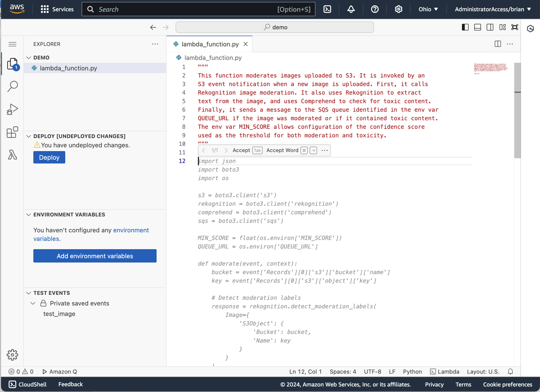Open the Services menu
The image size is (540, 392).
click(57, 9)
